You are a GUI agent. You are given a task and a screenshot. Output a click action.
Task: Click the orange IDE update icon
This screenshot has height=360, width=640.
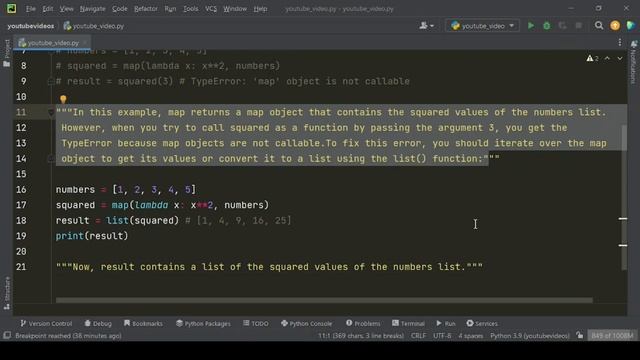pos(615,26)
